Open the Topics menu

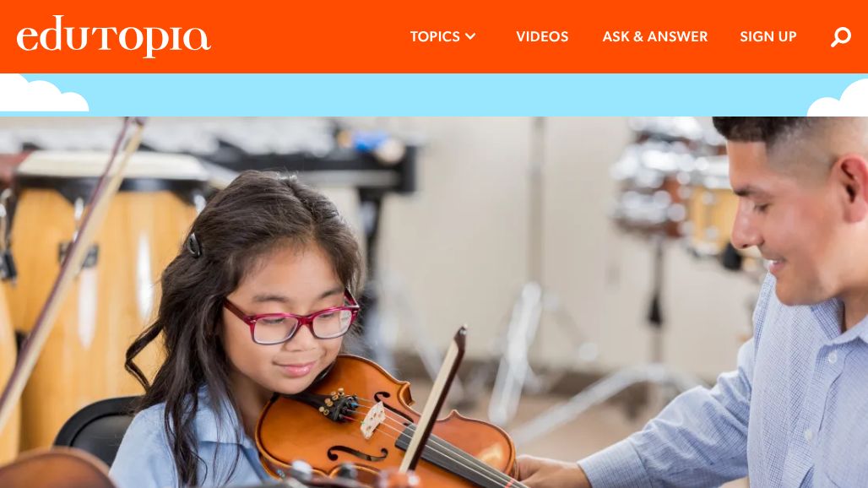(442, 36)
